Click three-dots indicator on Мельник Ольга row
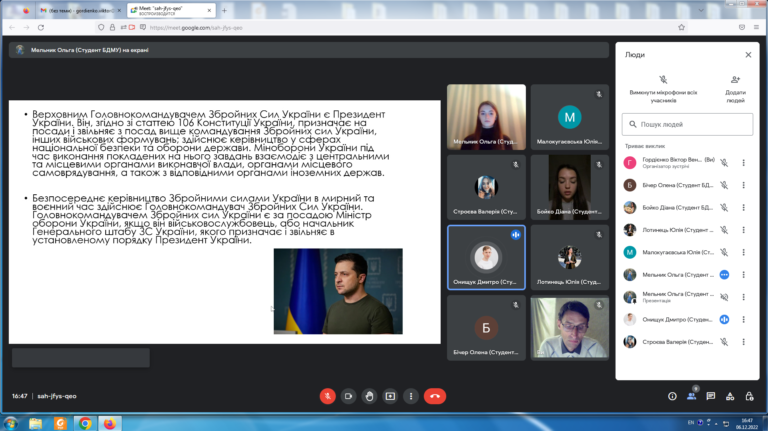This screenshot has height=431, width=768. tap(724, 275)
